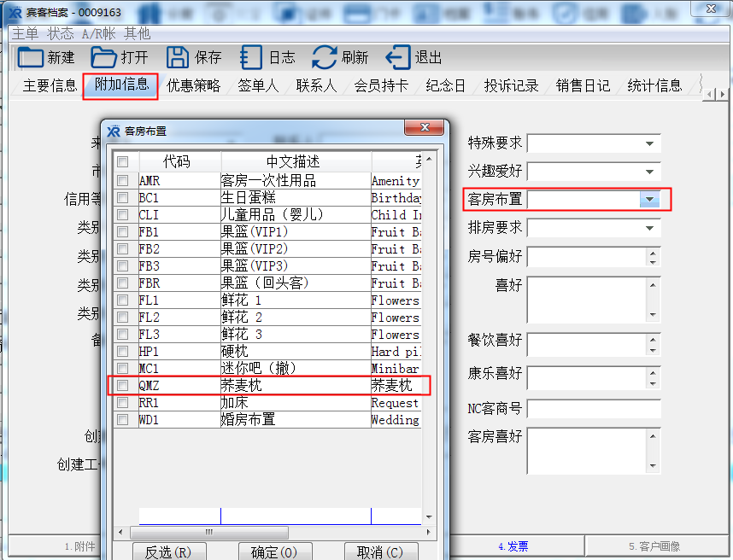Click the 新建 (New) folder icon
The width and height of the screenshot is (733, 560).
[x=31, y=57]
